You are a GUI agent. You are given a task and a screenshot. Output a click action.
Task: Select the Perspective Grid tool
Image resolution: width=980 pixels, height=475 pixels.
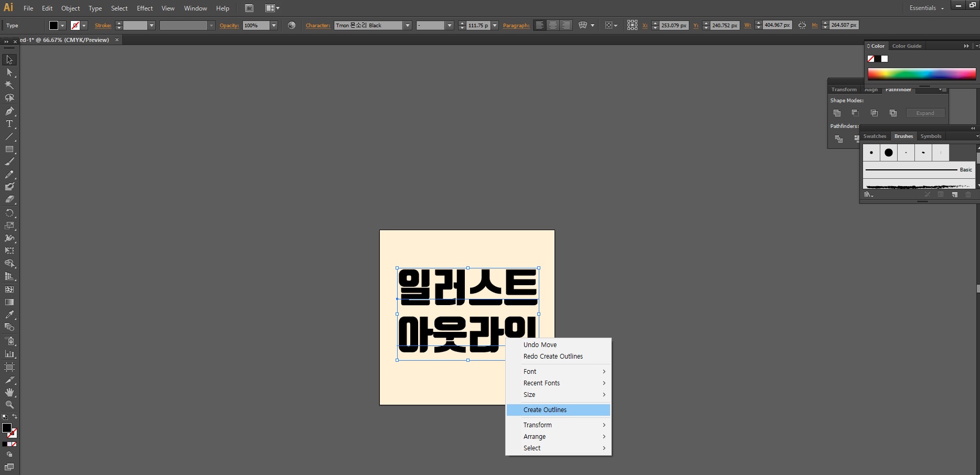[x=9, y=276]
